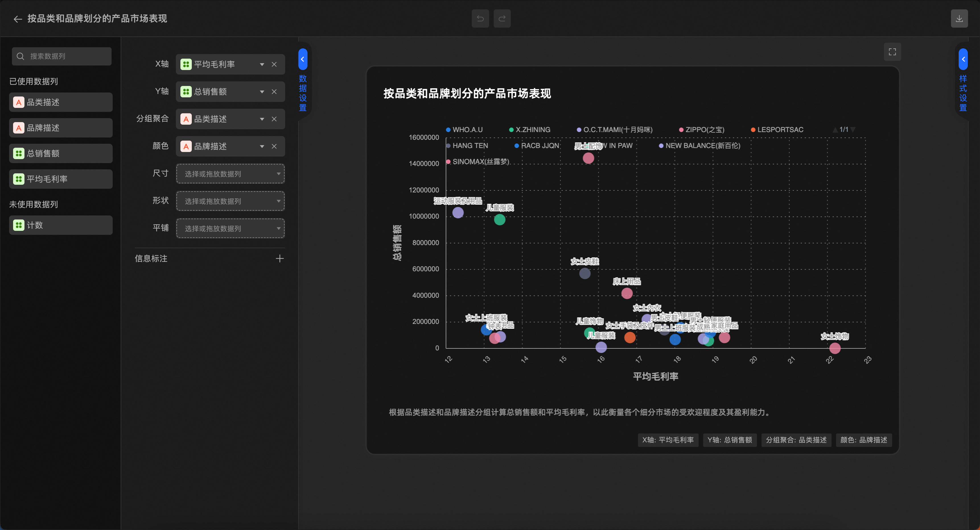
Task: Open the 颜色 品牌描述 dropdown
Action: [x=262, y=146]
